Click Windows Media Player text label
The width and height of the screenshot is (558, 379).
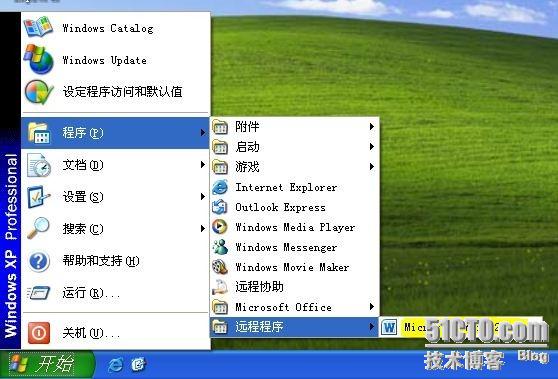pyautogui.click(x=295, y=227)
